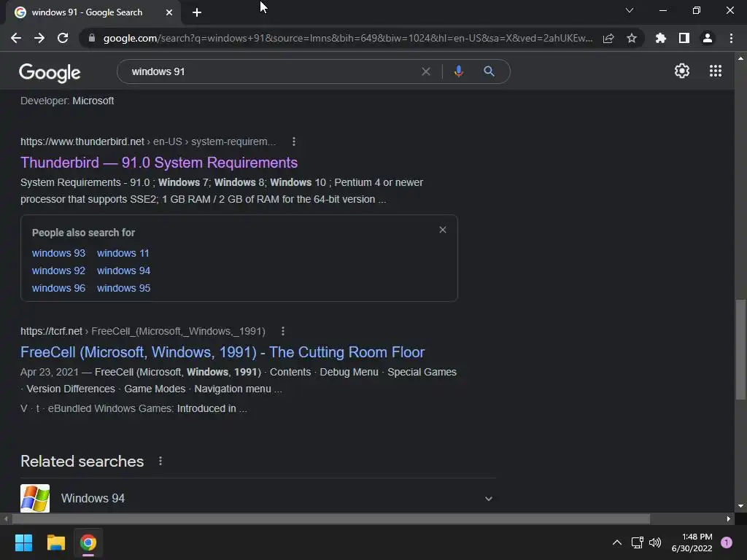Start a voice search with the microphone
Viewport: 747px width, 560px height.
459,71
